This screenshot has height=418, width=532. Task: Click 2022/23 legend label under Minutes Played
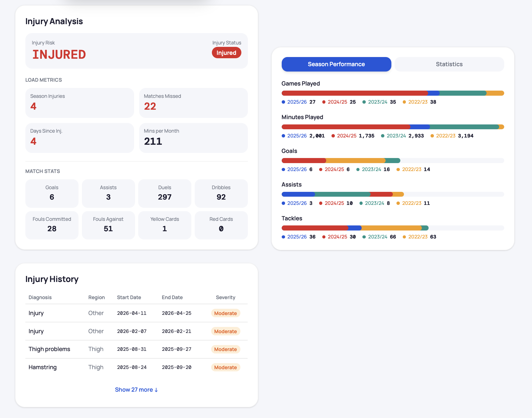[x=446, y=136]
